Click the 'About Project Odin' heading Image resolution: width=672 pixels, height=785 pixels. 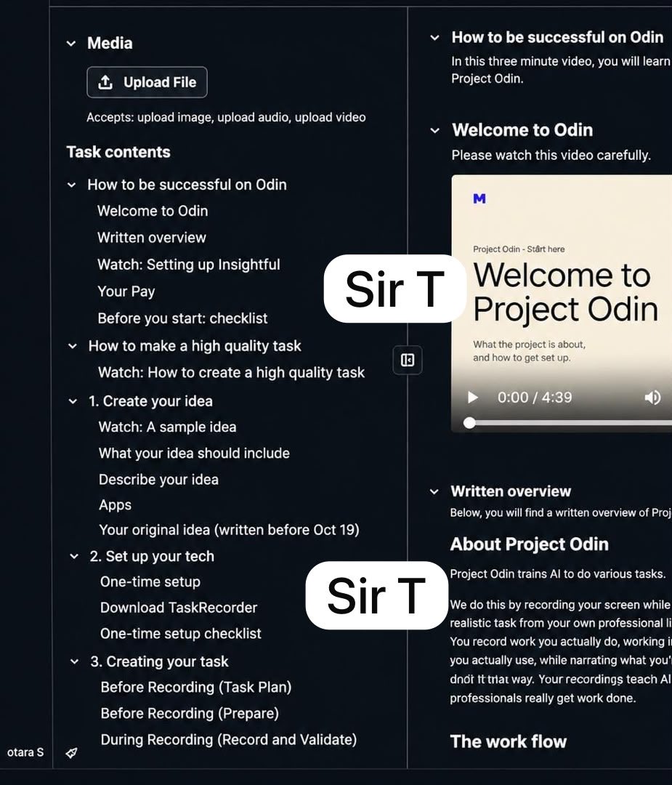(530, 544)
